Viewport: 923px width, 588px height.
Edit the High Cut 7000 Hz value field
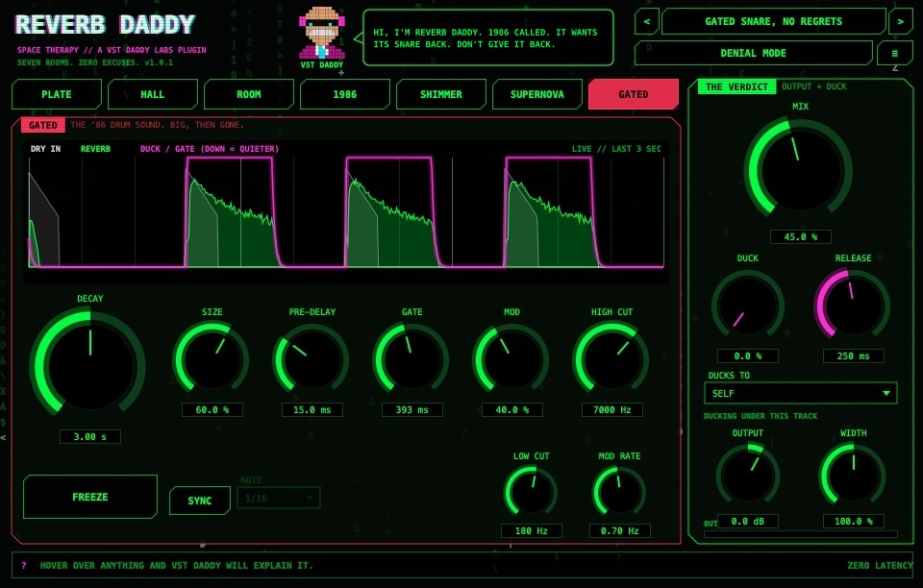point(611,410)
